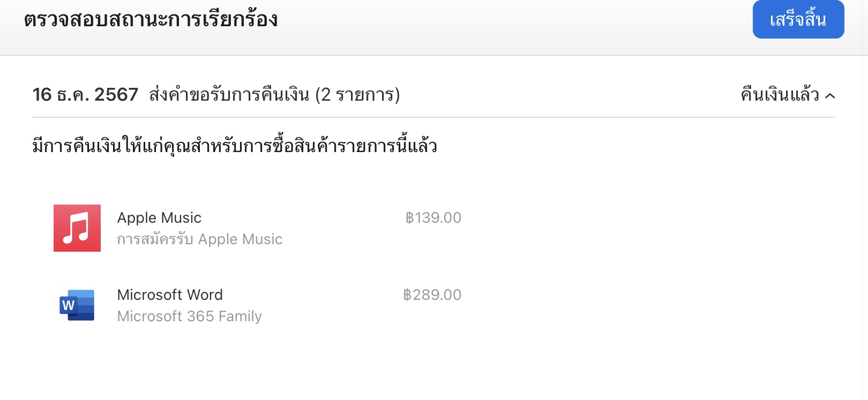Expand the ส่งคำขอรับการคืนเงิน request row
The image size is (868, 400).
(x=229, y=95)
